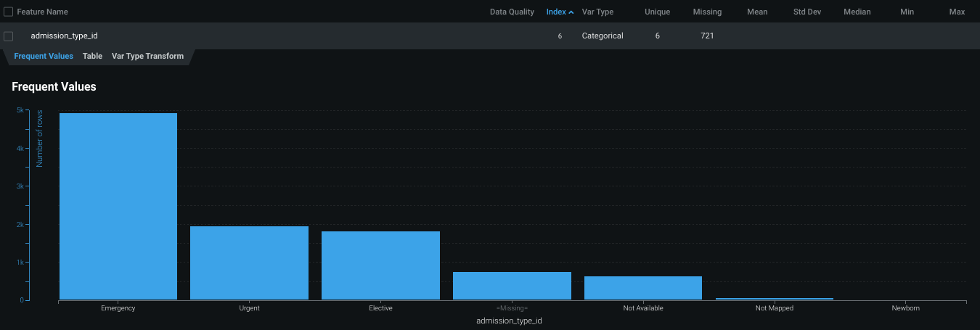The image size is (980, 330).
Task: Click the Not Available bar
Action: pyautogui.click(x=643, y=288)
